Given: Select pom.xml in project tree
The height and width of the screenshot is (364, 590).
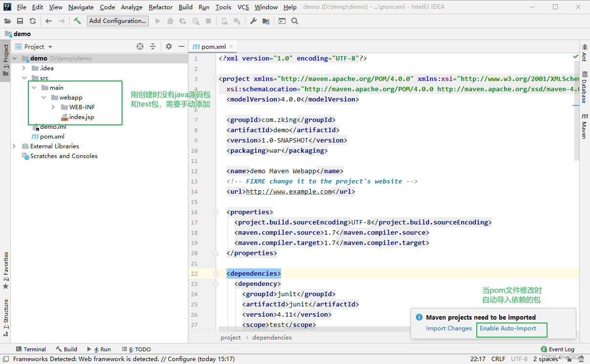Looking at the screenshot, I should (x=48, y=137).
